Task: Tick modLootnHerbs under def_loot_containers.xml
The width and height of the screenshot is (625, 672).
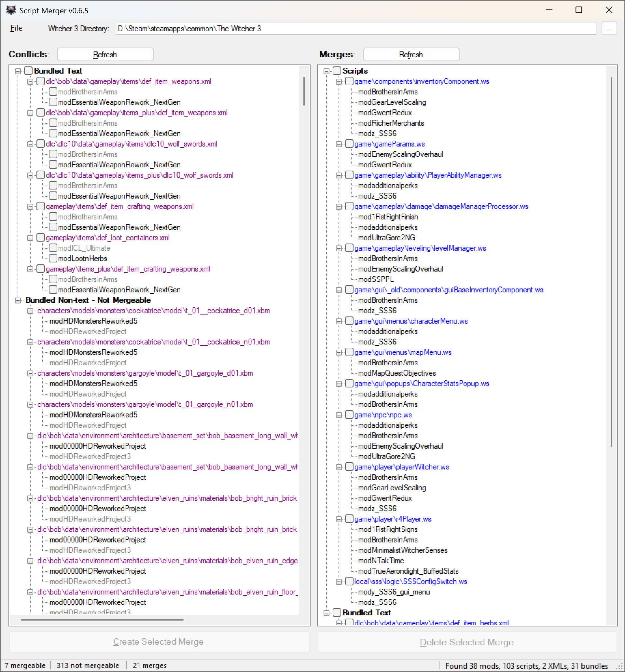Action: pyautogui.click(x=53, y=258)
